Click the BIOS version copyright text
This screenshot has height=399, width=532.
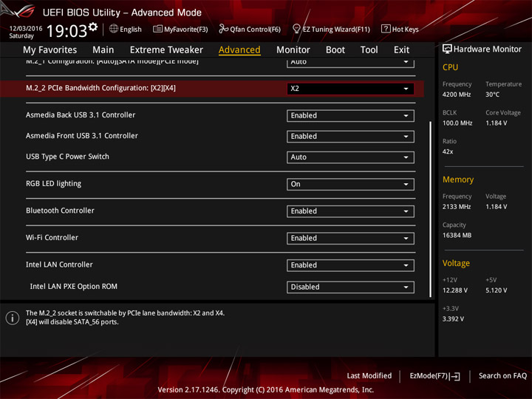pos(266,389)
